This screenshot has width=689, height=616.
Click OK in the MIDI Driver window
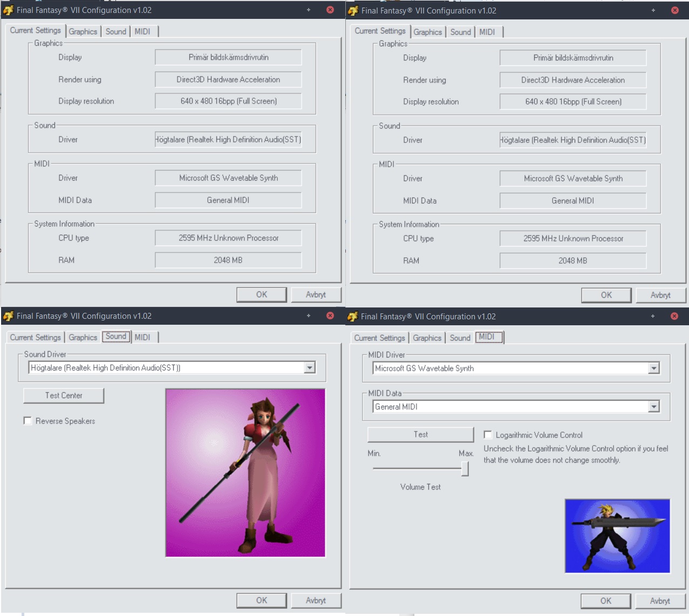(606, 601)
